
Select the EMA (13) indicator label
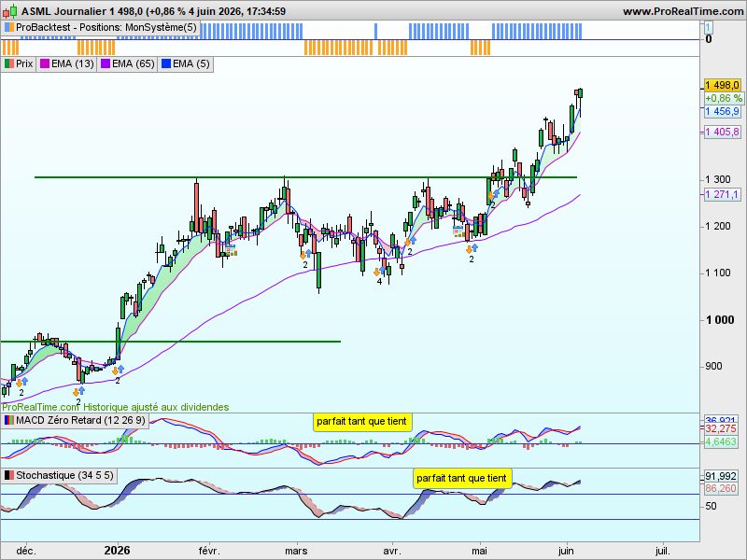[x=73, y=63]
